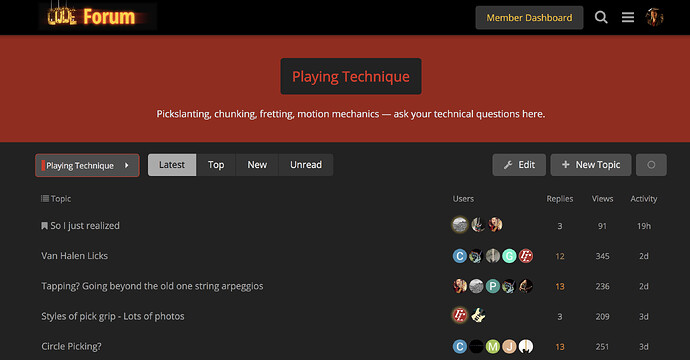The height and width of the screenshot is (360, 690).
Task: Switch to the Unread tab
Action: click(306, 165)
